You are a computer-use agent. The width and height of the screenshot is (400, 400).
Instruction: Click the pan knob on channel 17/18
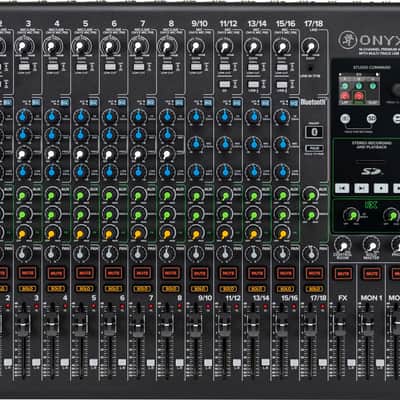tap(310, 254)
